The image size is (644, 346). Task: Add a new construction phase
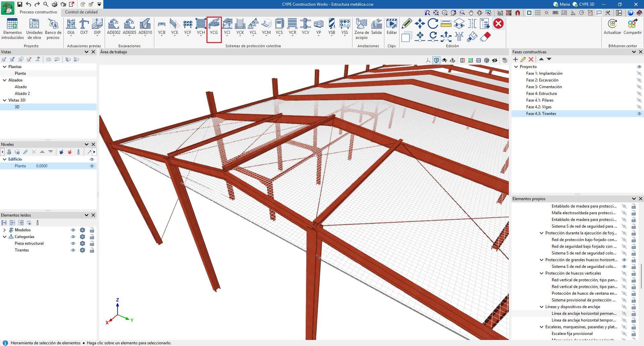click(516, 59)
